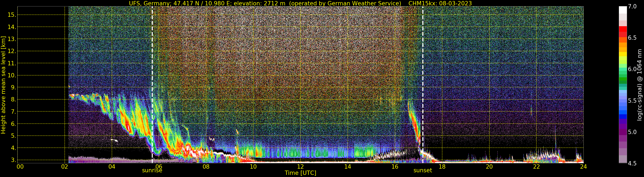Click the '6.0' colorbar tick label
Viewport: 644px width, 177px height.
pos(632,69)
